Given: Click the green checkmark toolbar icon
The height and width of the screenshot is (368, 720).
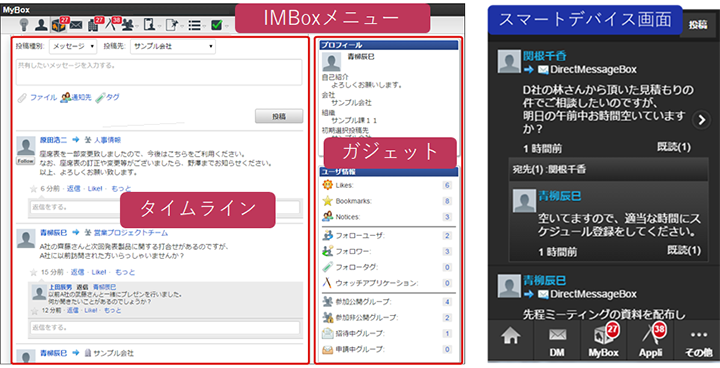Looking at the screenshot, I should click(x=216, y=25).
